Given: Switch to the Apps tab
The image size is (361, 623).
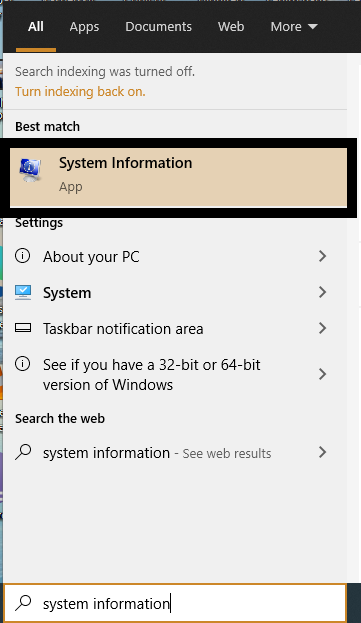Looking at the screenshot, I should (84, 27).
